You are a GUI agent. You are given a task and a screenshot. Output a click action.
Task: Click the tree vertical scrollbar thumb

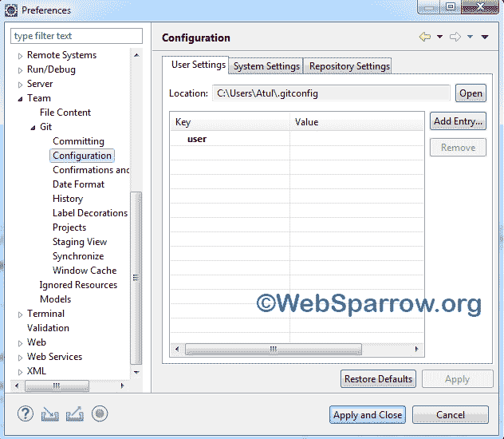136,278
